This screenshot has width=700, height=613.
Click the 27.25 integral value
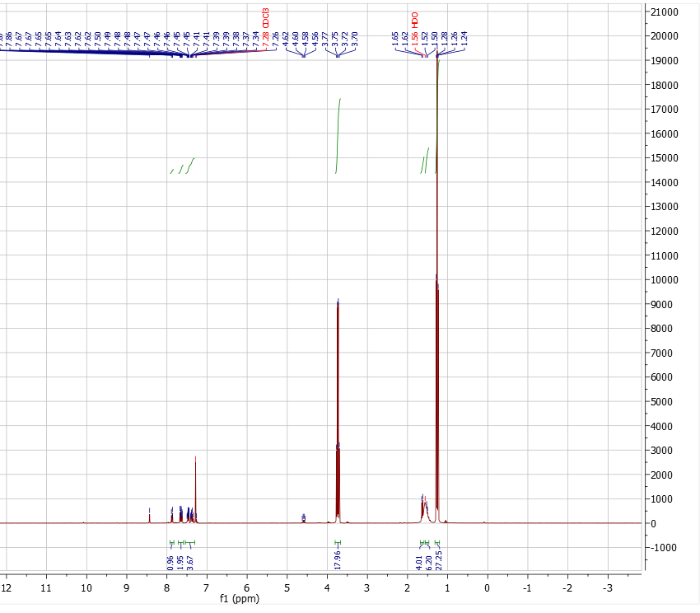coord(437,561)
